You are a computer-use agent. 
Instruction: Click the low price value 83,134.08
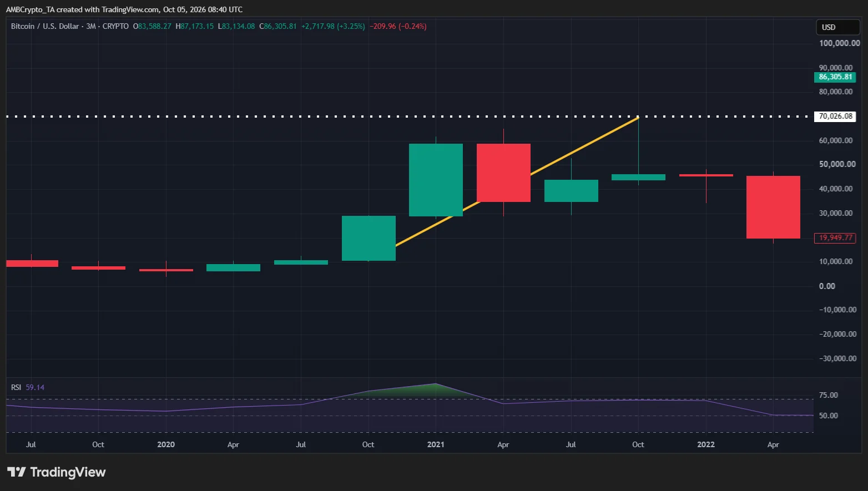tap(239, 26)
